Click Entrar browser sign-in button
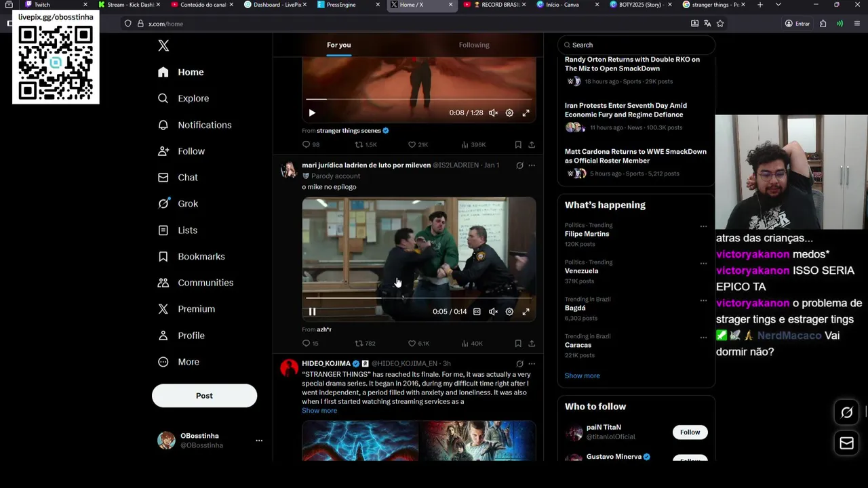The width and height of the screenshot is (868, 488). tap(797, 24)
